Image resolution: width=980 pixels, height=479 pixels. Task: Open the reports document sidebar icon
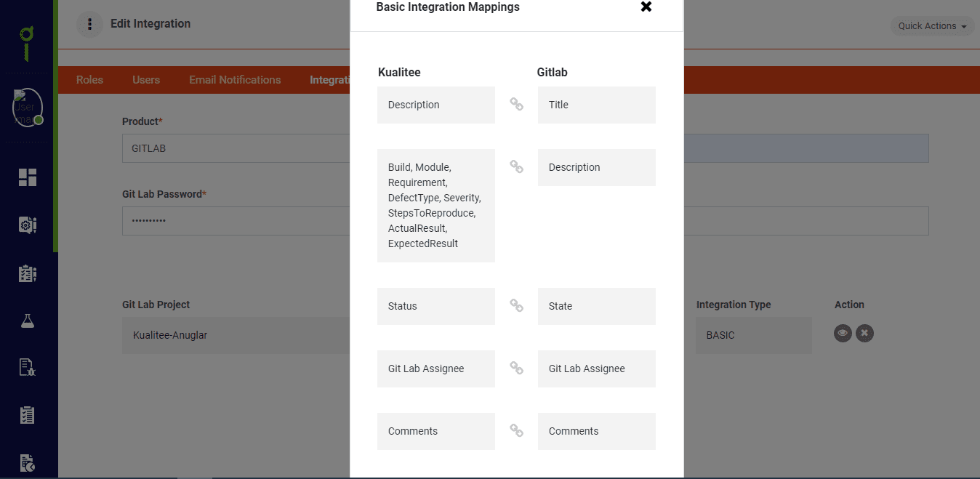(28, 462)
